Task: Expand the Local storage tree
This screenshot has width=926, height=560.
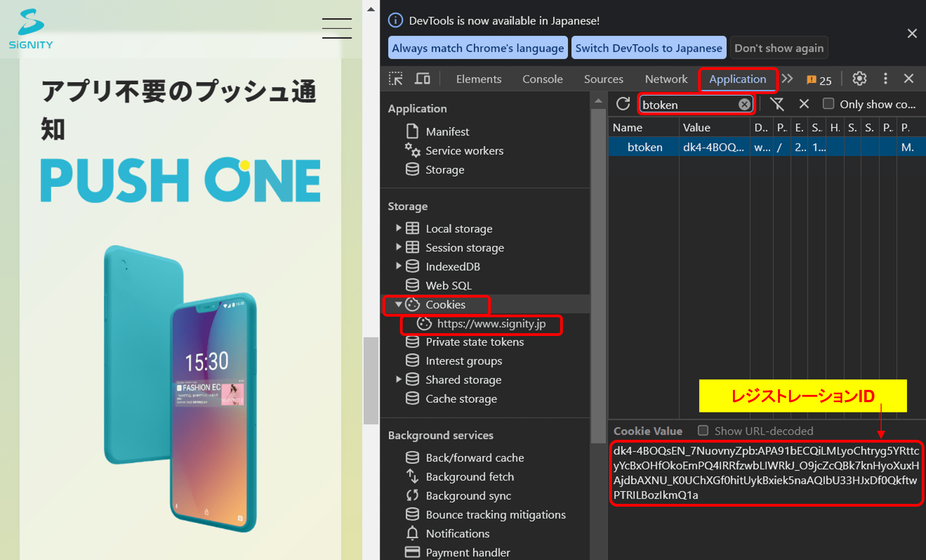Action: click(399, 228)
